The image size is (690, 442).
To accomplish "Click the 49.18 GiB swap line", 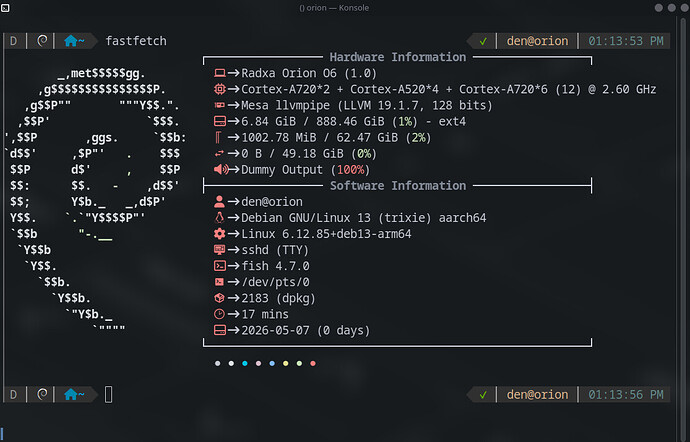I will pyautogui.click(x=309, y=153).
